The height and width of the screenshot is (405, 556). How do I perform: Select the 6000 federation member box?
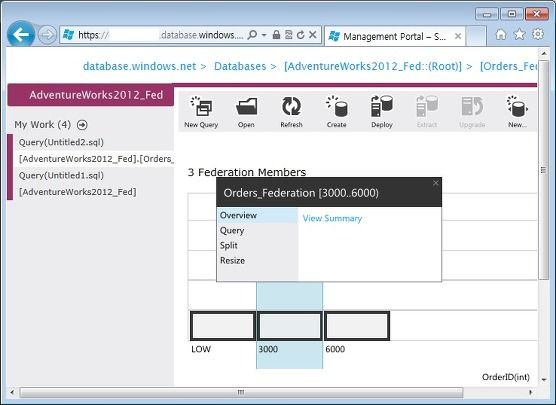click(x=357, y=326)
